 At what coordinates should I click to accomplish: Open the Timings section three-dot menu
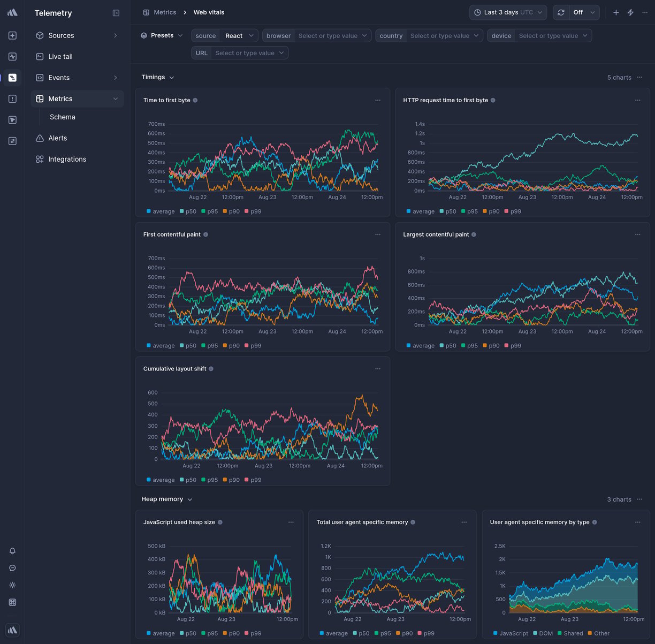coord(640,77)
